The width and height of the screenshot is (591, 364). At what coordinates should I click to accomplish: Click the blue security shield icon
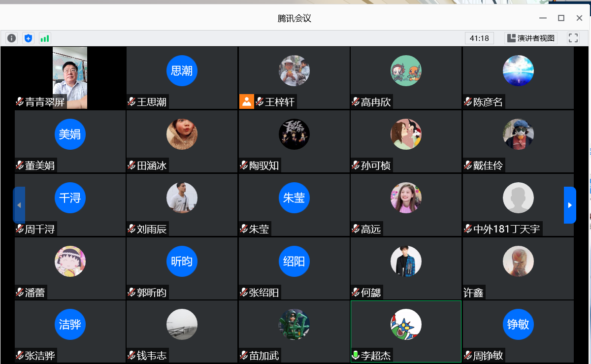point(28,38)
